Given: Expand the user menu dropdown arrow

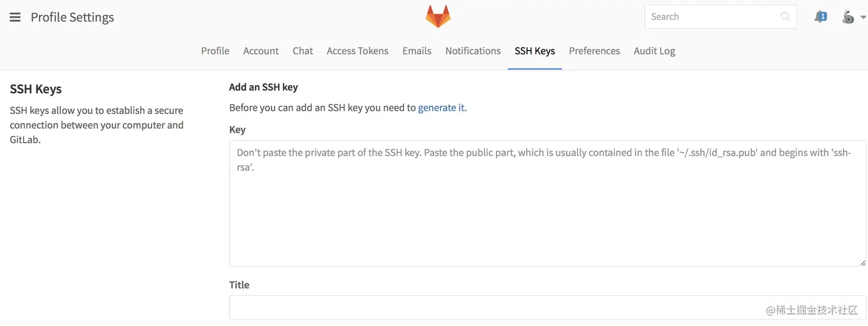Looking at the screenshot, I should 863,17.
